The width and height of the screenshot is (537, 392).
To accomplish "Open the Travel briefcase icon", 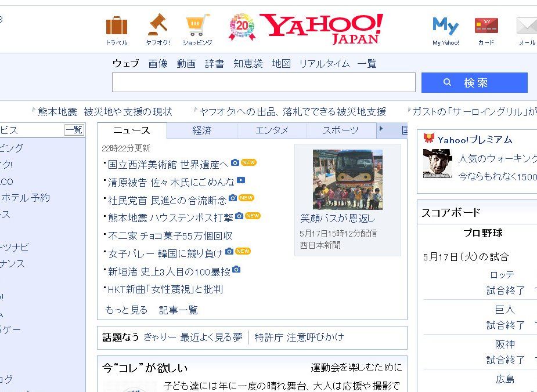I will pyautogui.click(x=117, y=26).
